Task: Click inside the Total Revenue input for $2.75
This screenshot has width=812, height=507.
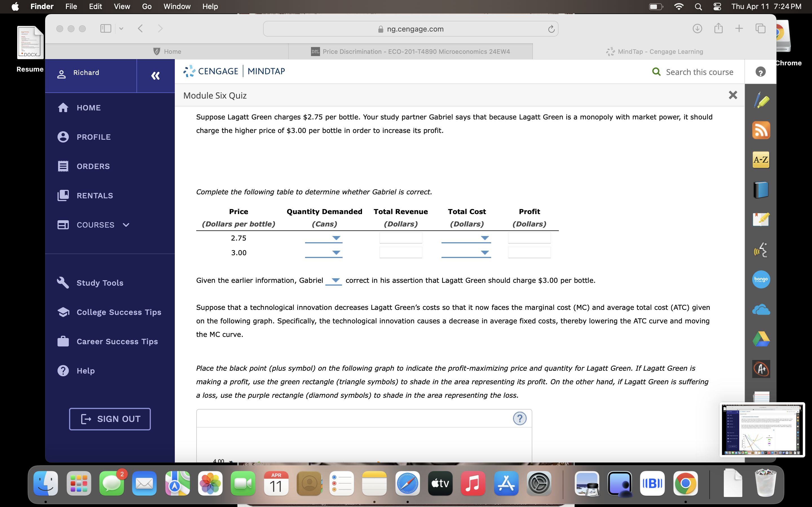Action: click(x=401, y=238)
